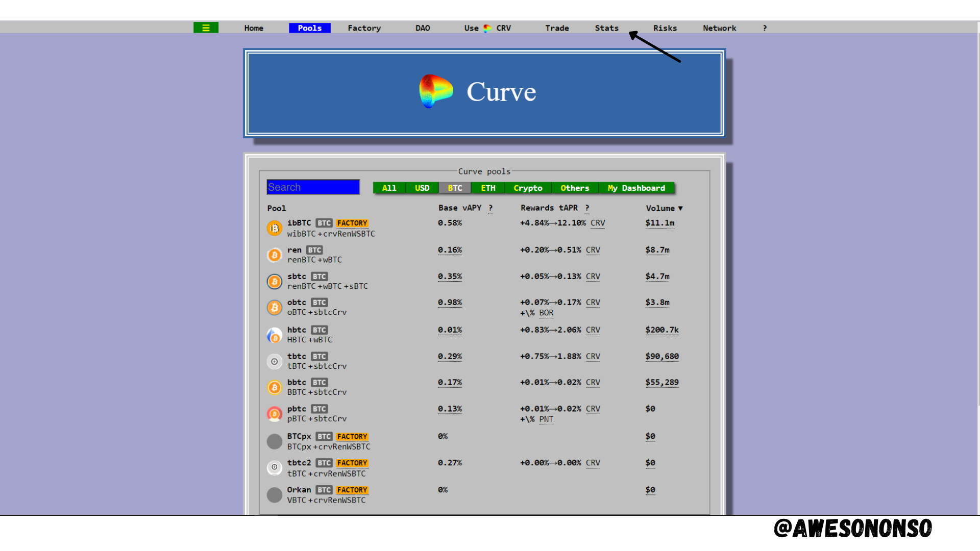Viewport: 980px width, 551px height.
Task: Open the Factory menu item
Action: pyautogui.click(x=364, y=29)
